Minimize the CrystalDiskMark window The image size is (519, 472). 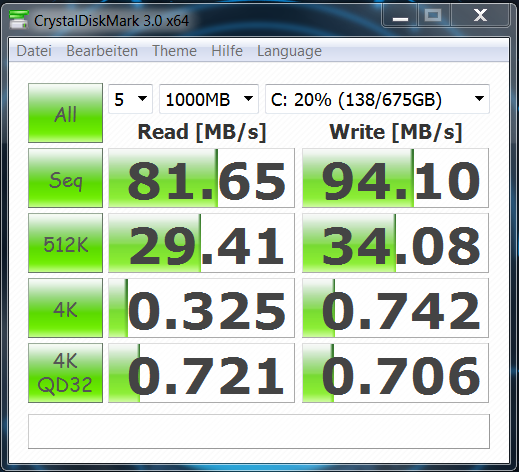tap(400, 16)
